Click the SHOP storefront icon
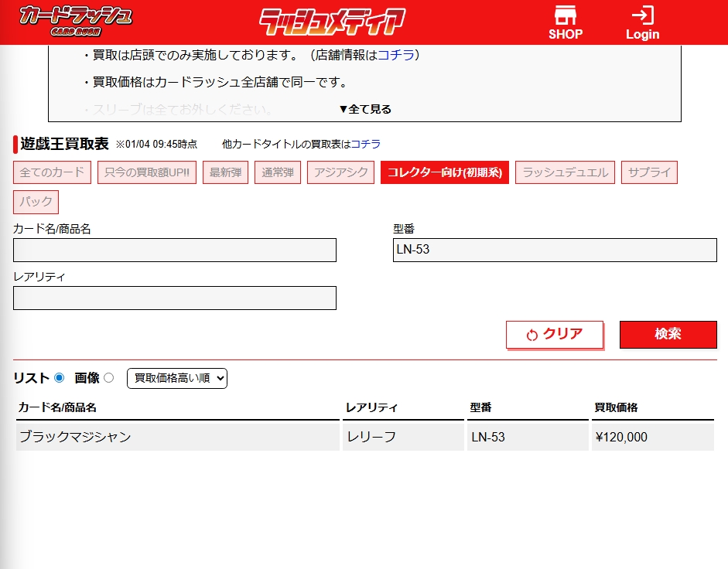728x569 pixels. tap(565, 16)
